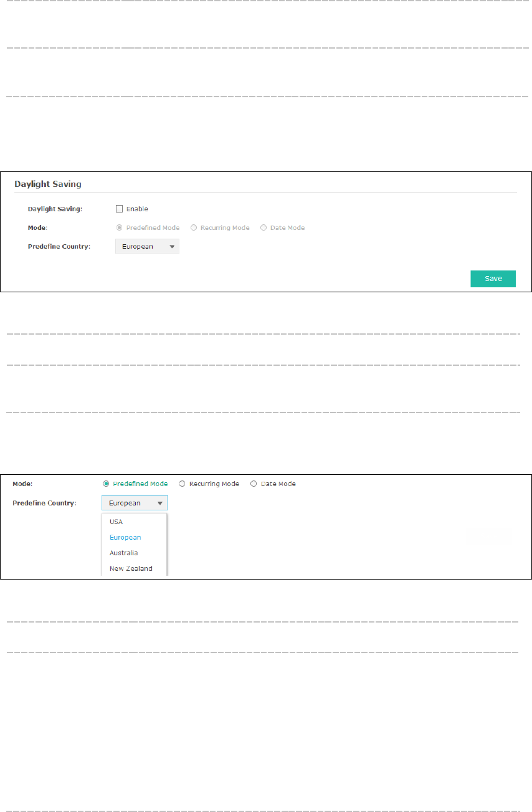
Task: Click the teal Save button
Action: 493,279
